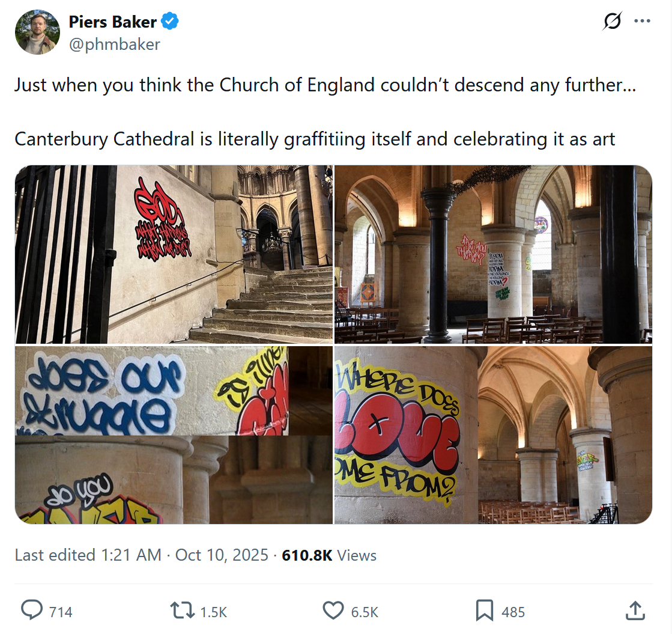The image size is (672, 634).
Task: Open the @phmbaker handle link
Action: click(x=114, y=44)
